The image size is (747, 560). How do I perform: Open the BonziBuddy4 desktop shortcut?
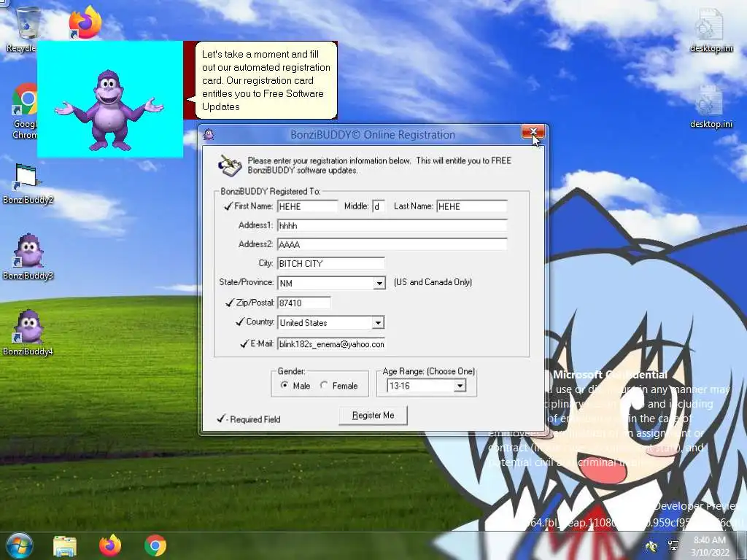pyautogui.click(x=28, y=332)
